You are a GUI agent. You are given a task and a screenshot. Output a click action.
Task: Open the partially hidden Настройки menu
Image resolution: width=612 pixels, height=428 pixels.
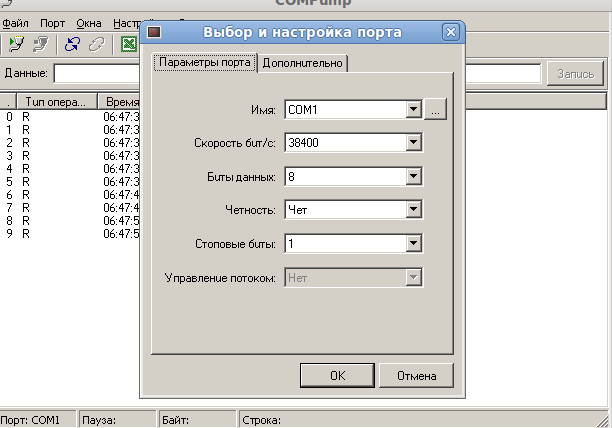pyautogui.click(x=126, y=23)
